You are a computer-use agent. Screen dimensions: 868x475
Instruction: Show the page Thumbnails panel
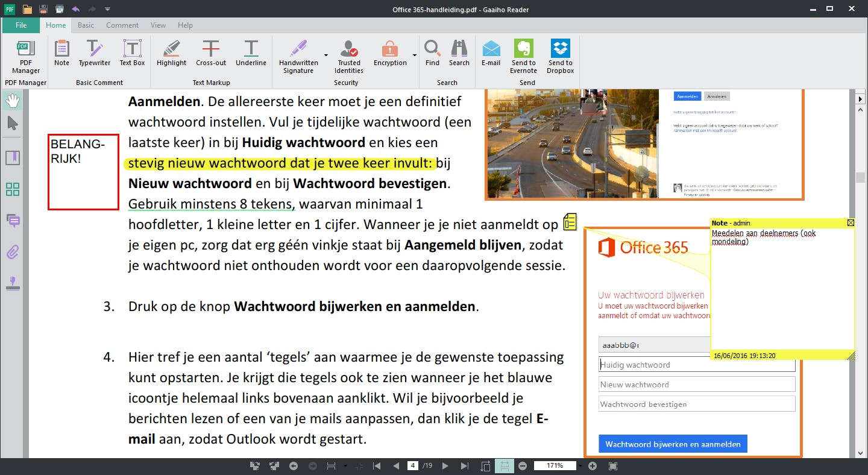coord(12,189)
